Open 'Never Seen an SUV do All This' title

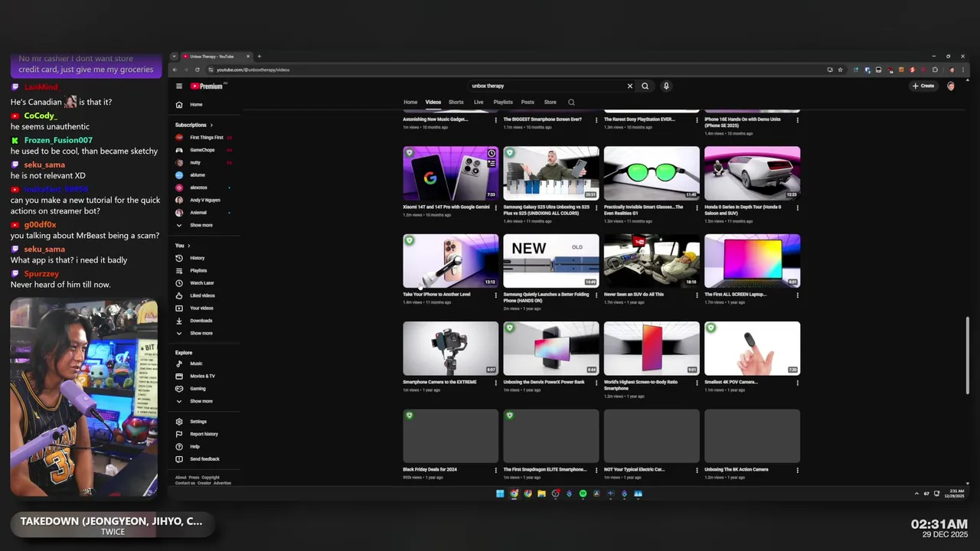click(634, 295)
